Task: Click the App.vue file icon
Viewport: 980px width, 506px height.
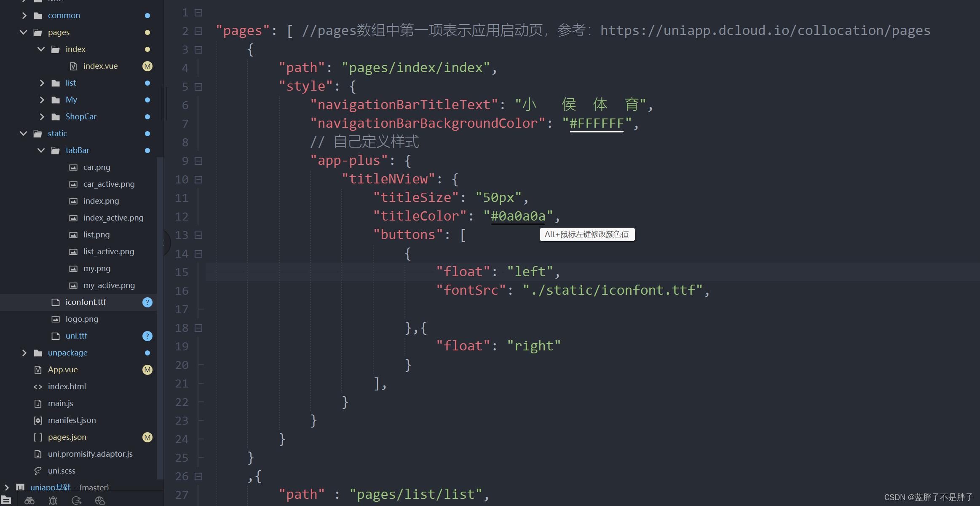Action: click(38, 370)
